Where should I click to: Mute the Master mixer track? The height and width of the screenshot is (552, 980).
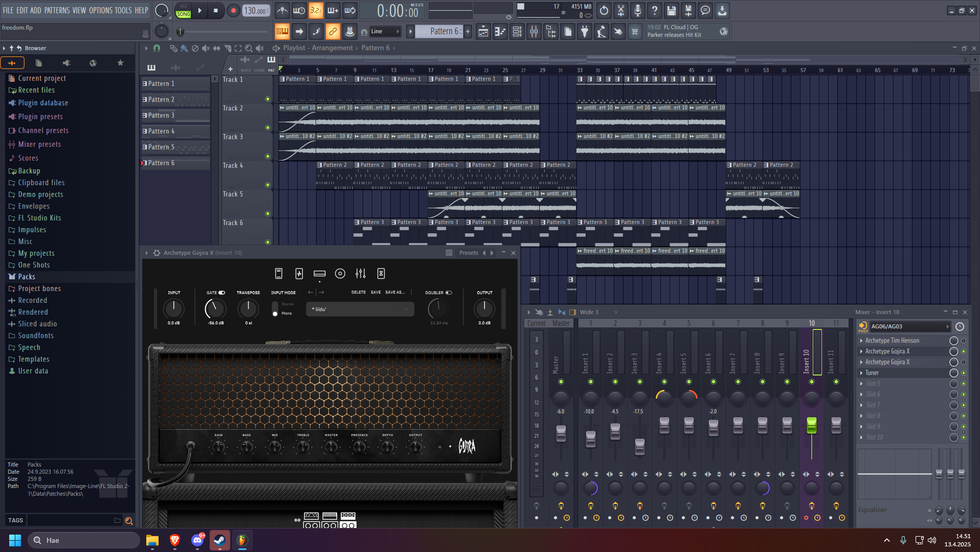pyautogui.click(x=561, y=382)
